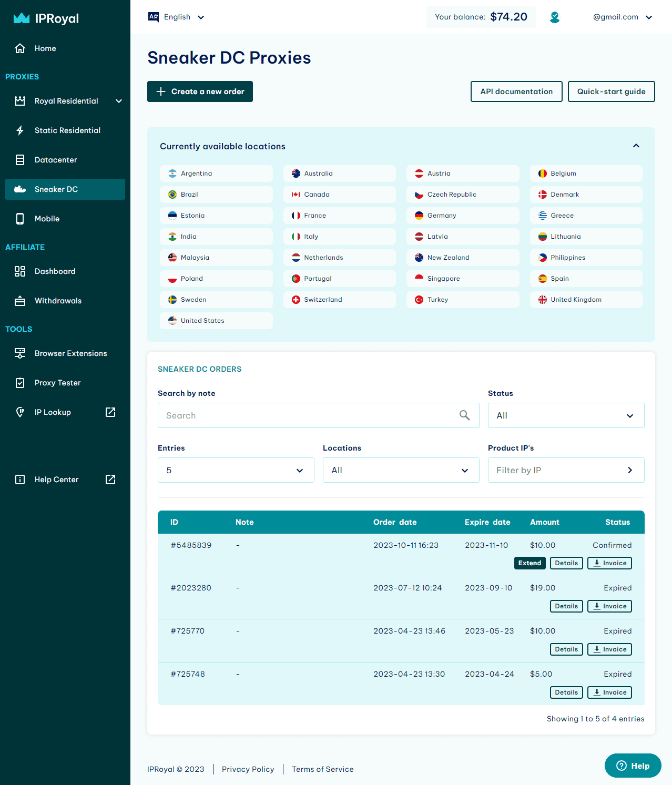Click the Royal Residential crown icon
The height and width of the screenshot is (785, 672).
pyautogui.click(x=20, y=101)
